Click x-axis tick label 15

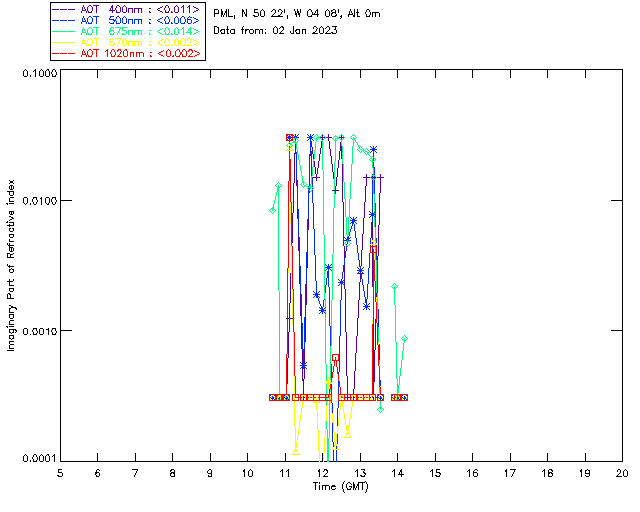pos(435,473)
